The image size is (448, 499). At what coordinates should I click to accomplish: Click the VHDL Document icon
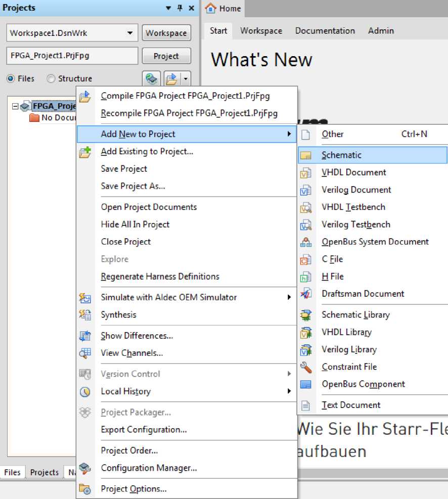[305, 173]
